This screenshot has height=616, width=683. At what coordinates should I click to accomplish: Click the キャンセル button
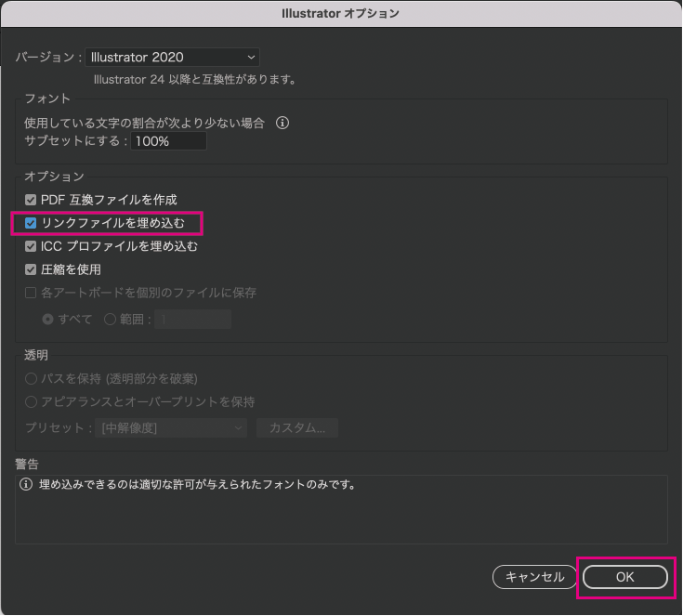coord(534,577)
